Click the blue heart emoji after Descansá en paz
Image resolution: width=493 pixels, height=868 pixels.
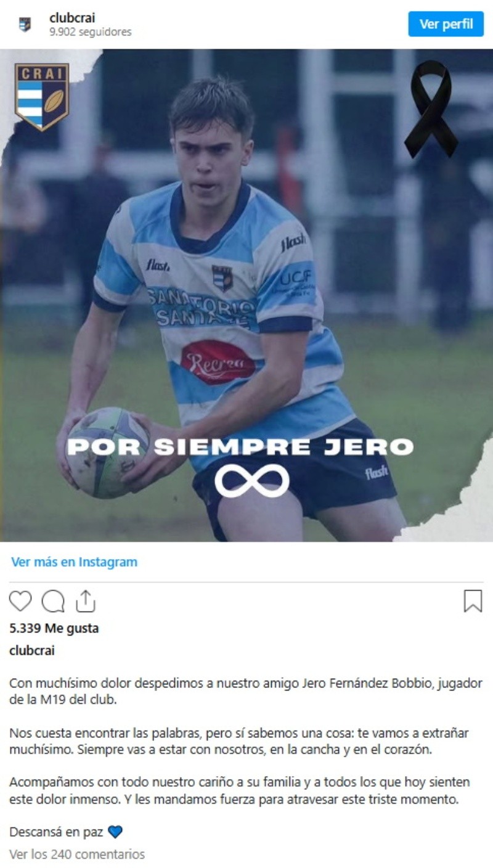point(115,832)
